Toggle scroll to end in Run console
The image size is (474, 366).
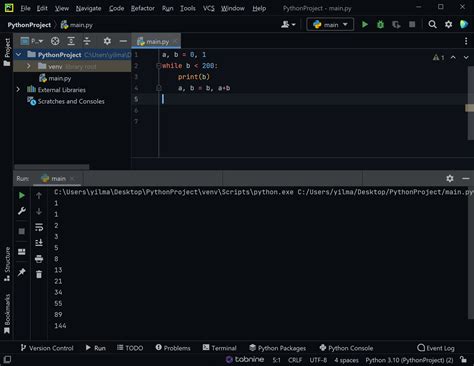[39, 243]
